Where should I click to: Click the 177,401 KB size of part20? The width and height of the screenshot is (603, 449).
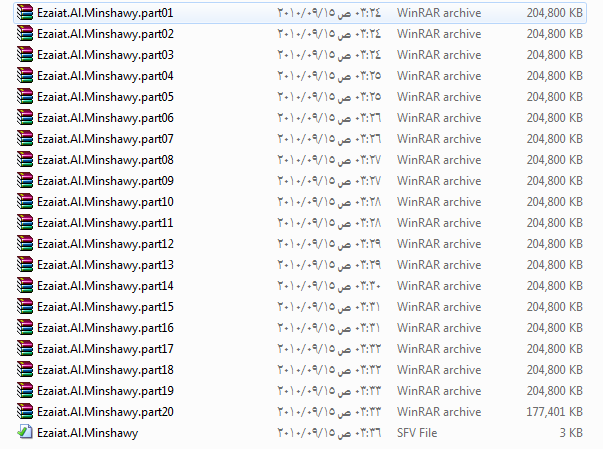point(554,412)
